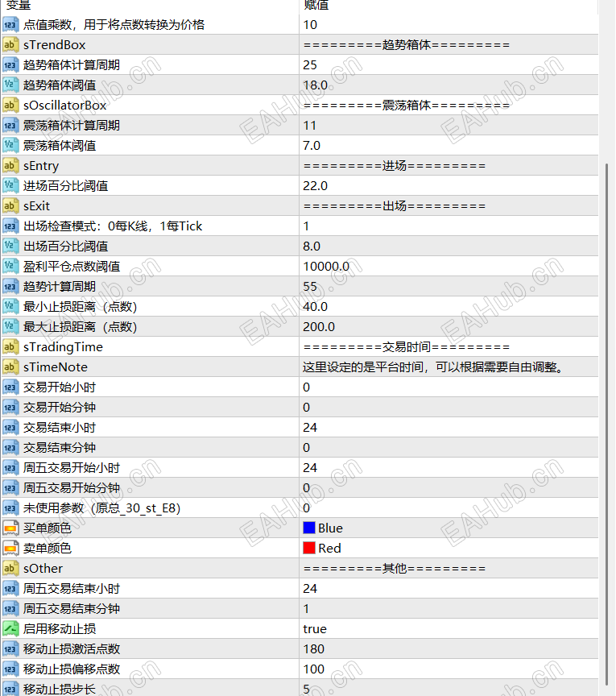Click the double-type icon for 出场百分比阈值

pyautogui.click(x=10, y=246)
